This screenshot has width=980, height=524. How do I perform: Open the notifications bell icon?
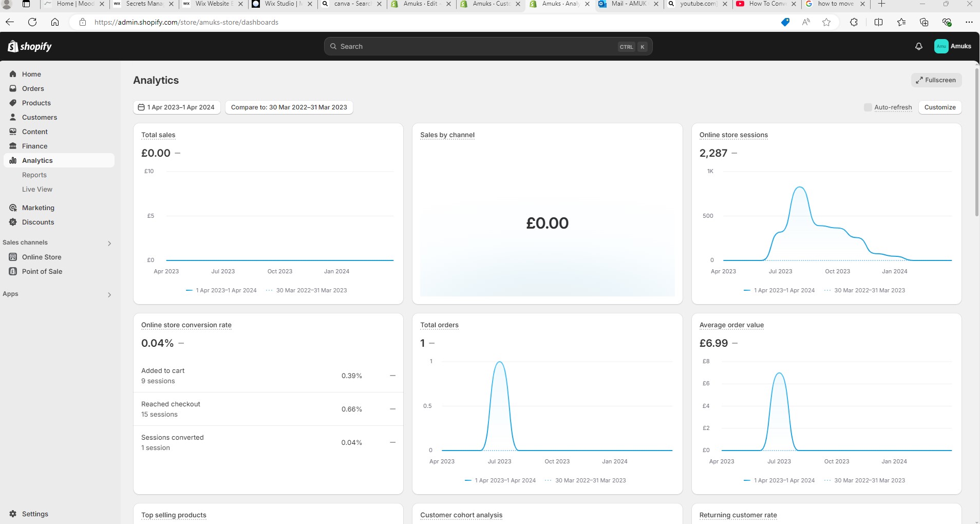919,46
